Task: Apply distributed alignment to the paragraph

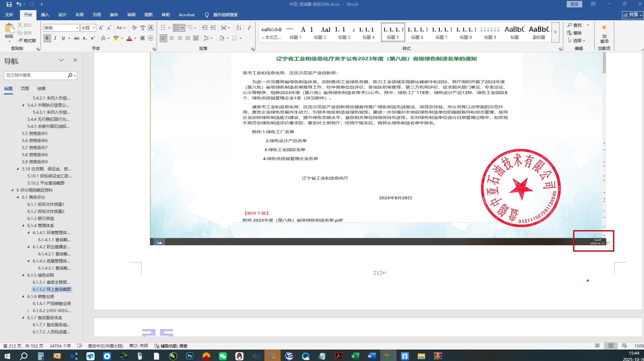Action: tap(196, 38)
